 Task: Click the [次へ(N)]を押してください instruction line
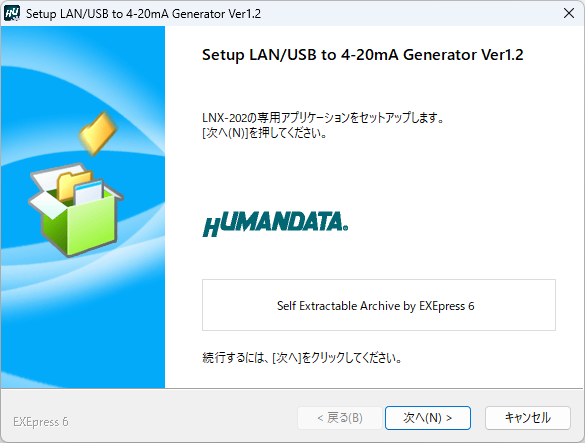click(265, 133)
